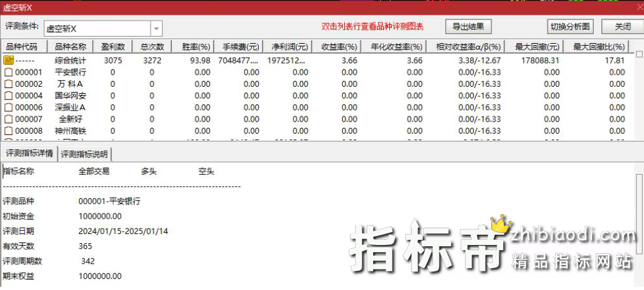
Task: Click the icon beside 000001 平安银行
Action: click(x=8, y=73)
